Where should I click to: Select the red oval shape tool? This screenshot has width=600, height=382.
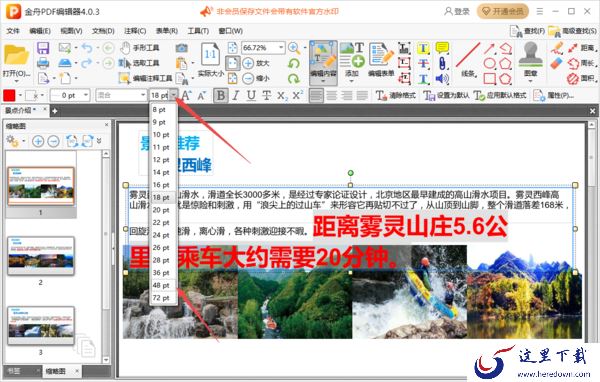pyautogui.click(x=489, y=63)
